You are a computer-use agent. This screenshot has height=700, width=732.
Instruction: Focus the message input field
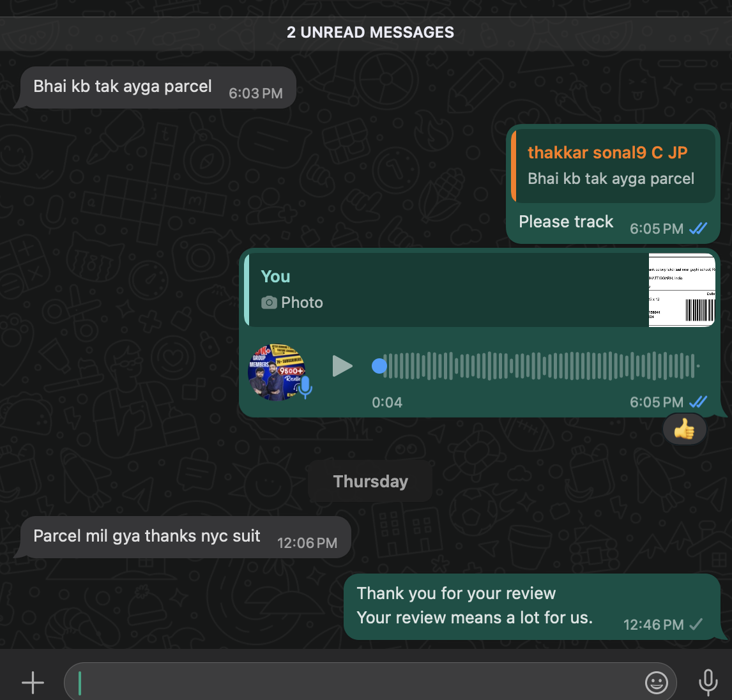pyautogui.click(x=358, y=683)
